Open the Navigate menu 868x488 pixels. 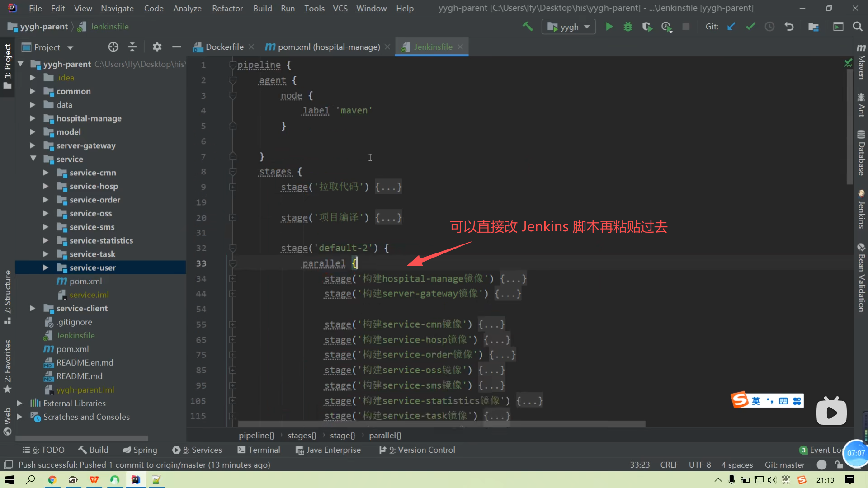click(x=117, y=8)
